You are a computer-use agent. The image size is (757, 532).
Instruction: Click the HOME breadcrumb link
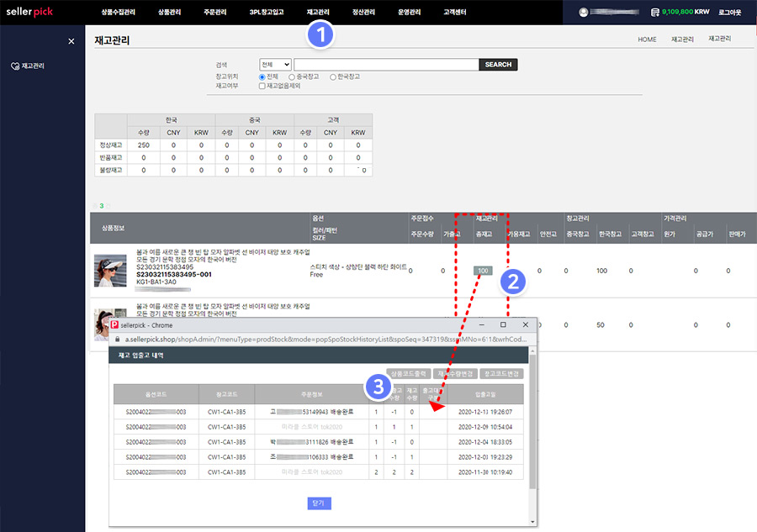pyautogui.click(x=647, y=40)
